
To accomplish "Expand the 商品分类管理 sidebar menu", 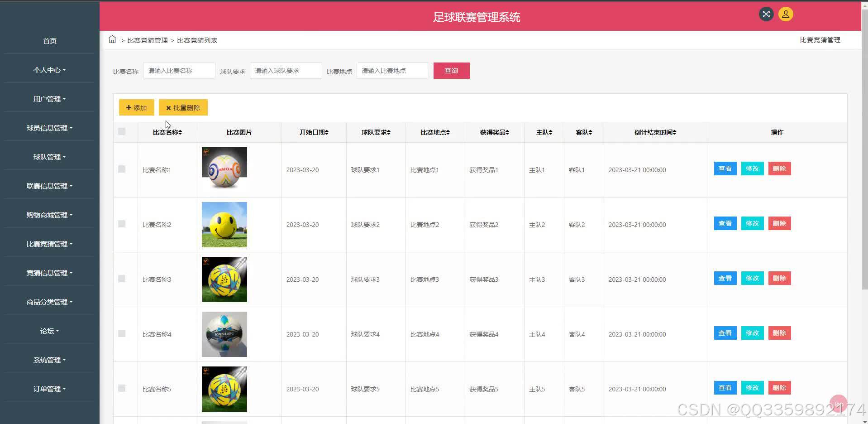I will click(x=49, y=302).
